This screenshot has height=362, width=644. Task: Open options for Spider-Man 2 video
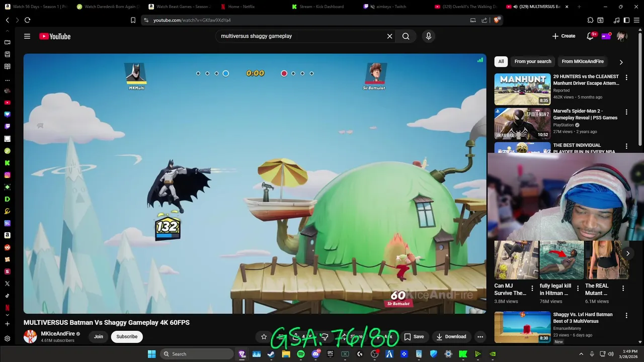626,112
